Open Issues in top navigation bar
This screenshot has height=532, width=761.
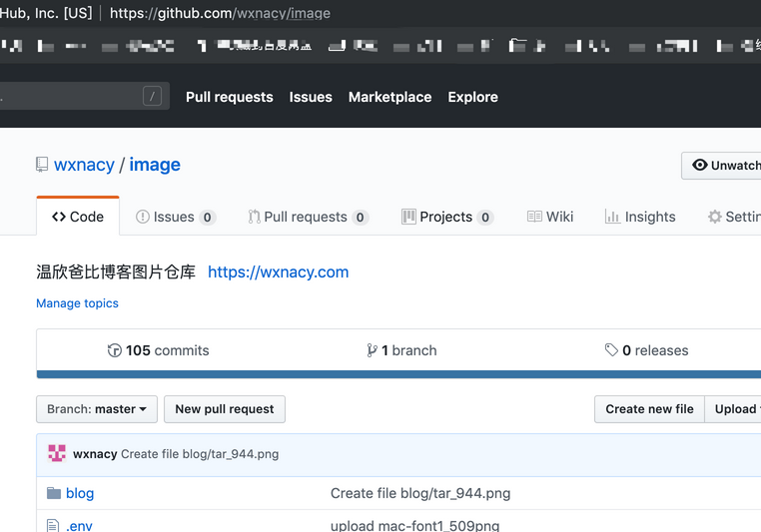click(x=311, y=97)
